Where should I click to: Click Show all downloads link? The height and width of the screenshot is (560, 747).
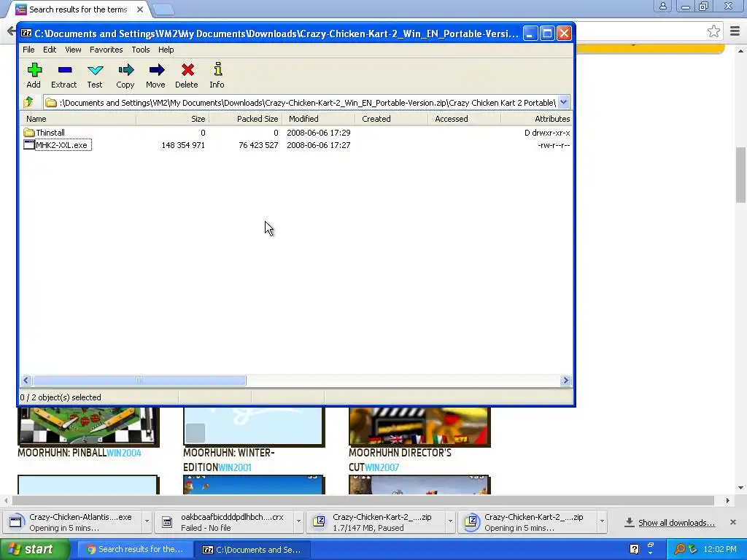click(x=676, y=522)
